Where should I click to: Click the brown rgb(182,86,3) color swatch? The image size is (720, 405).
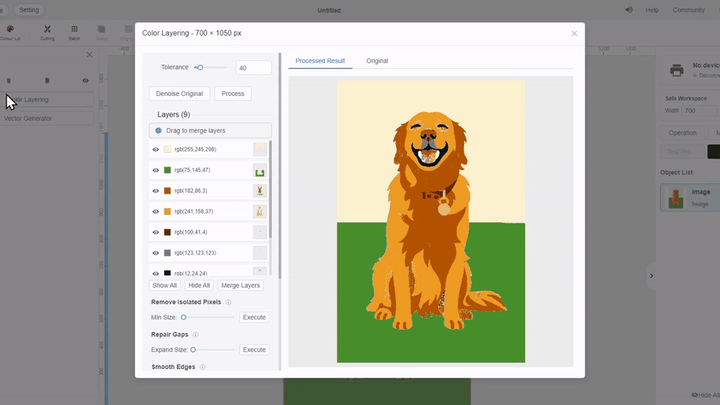point(167,191)
